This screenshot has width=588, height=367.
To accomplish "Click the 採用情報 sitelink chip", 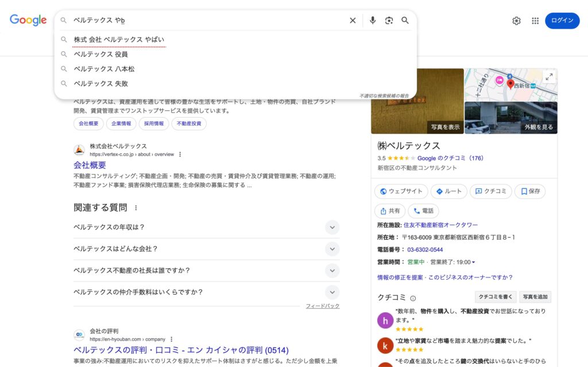I will click(153, 123).
